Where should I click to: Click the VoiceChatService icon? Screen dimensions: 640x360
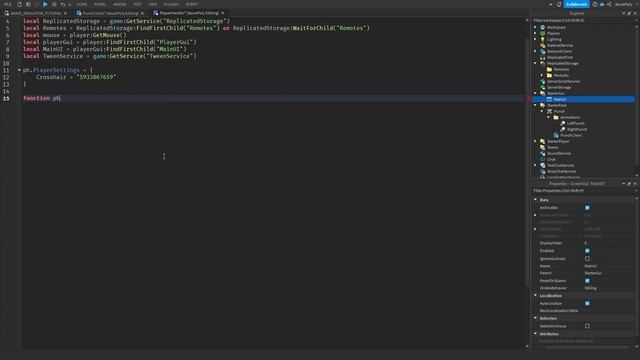tap(542, 171)
